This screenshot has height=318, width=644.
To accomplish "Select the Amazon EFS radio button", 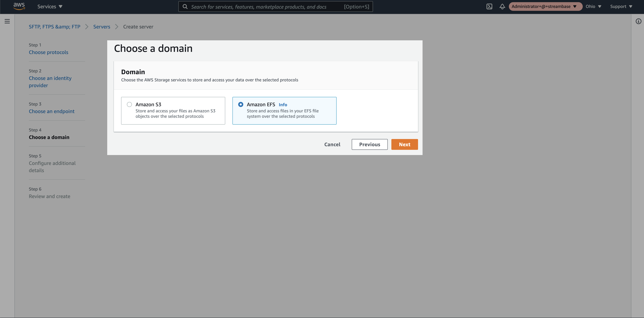I will point(241,104).
